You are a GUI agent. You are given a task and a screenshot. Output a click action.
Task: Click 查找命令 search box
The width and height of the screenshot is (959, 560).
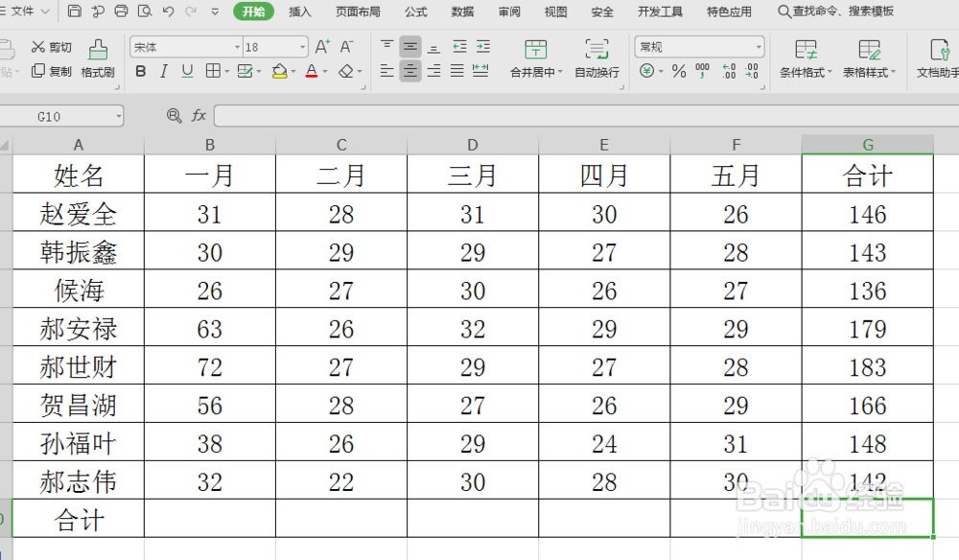click(835, 12)
